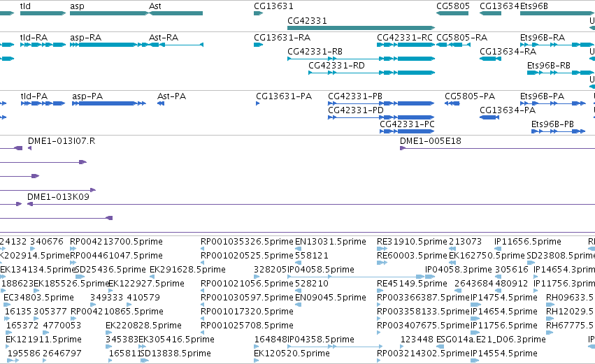This screenshot has width=595, height=364.
Task: Select EST RP003366387.5prime
Action: click(x=423, y=298)
